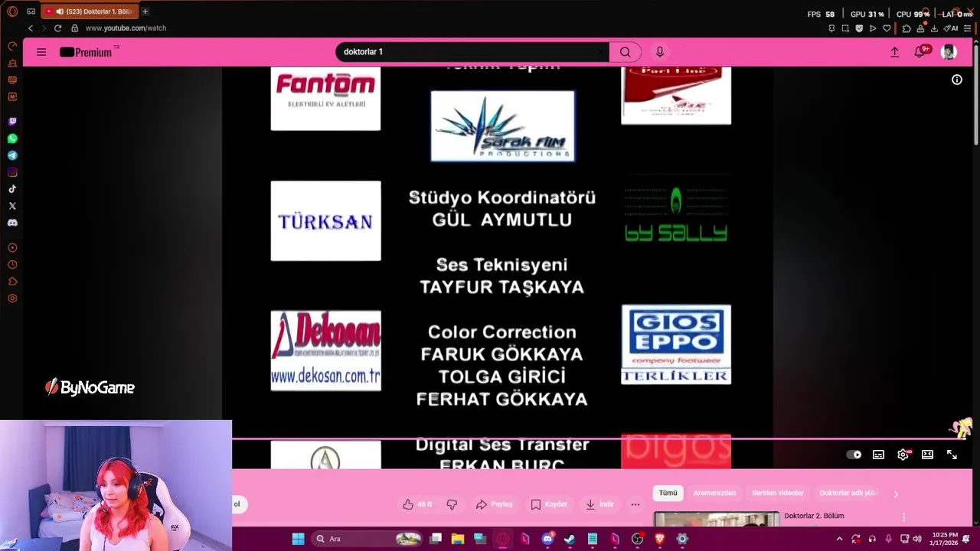Image resolution: width=980 pixels, height=551 pixels.
Task: Open Discord panel in sidebar
Action: (x=12, y=223)
